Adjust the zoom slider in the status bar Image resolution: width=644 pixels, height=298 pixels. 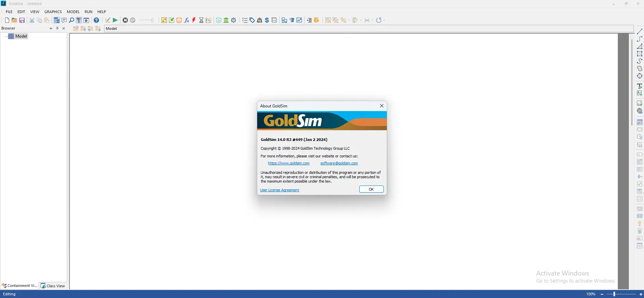click(x=622, y=294)
